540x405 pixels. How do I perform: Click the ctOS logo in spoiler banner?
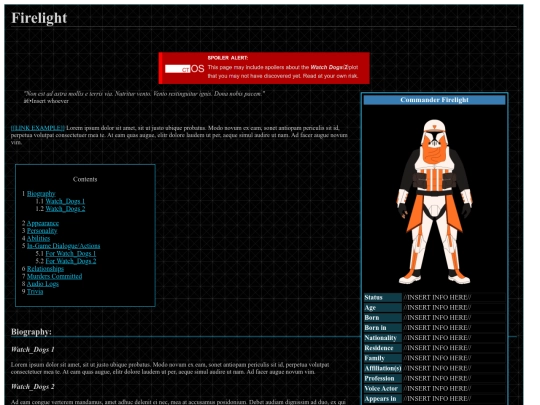tap(185, 69)
